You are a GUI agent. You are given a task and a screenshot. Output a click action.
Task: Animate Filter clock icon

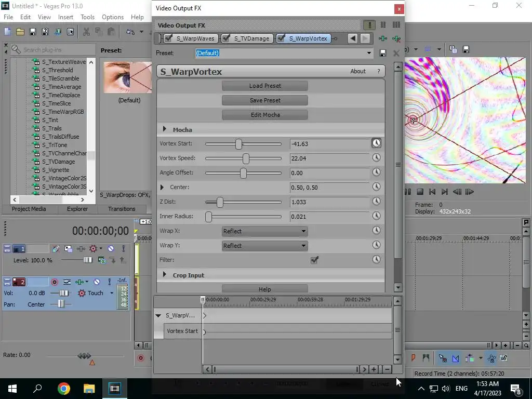(376, 260)
